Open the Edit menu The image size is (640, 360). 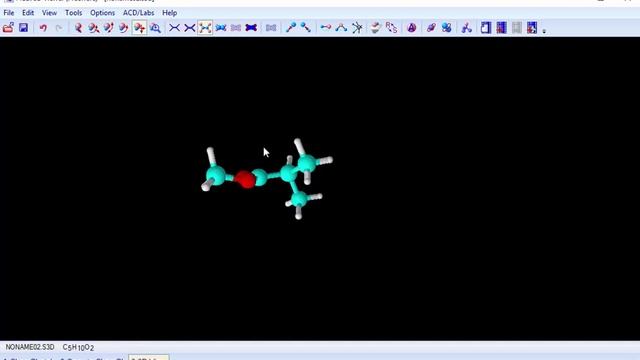28,13
